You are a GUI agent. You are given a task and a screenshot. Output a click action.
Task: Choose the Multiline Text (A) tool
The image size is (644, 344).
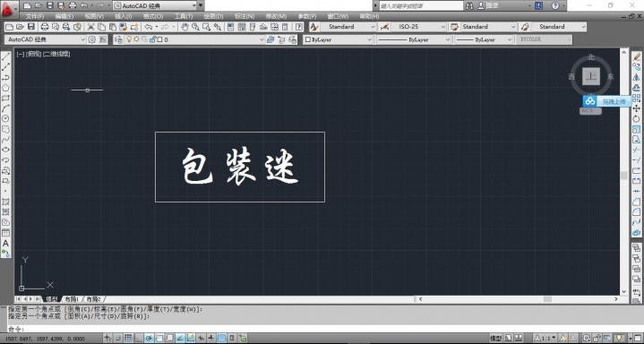[5, 244]
